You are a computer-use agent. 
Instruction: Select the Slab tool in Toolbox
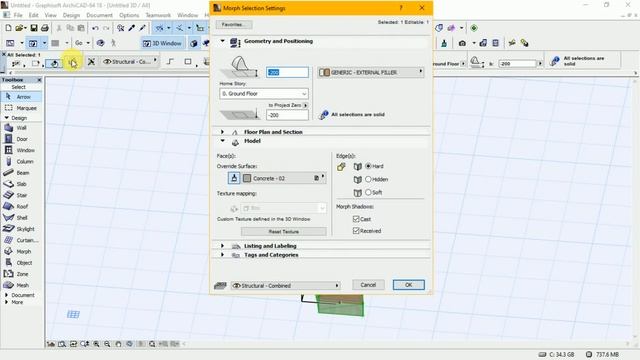[22, 184]
